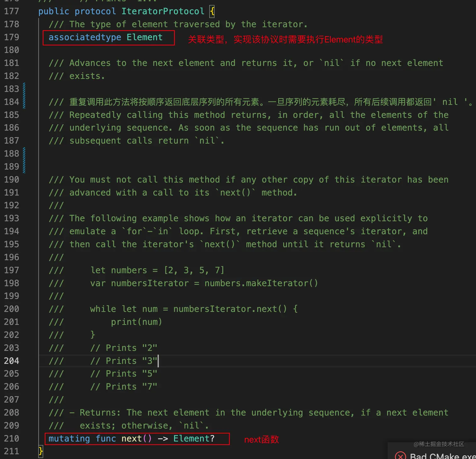Viewport: 476px width, 459px height.
Task: Click line number 197 in the gutter
Action: 12,270
